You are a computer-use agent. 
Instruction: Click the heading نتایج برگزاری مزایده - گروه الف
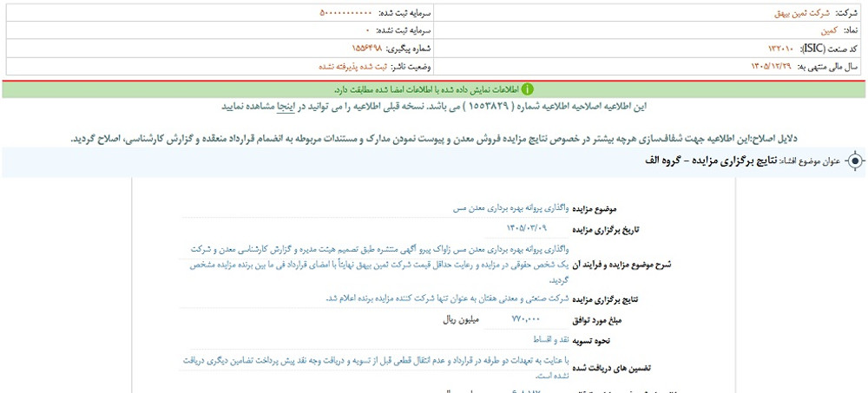pyautogui.click(x=712, y=161)
